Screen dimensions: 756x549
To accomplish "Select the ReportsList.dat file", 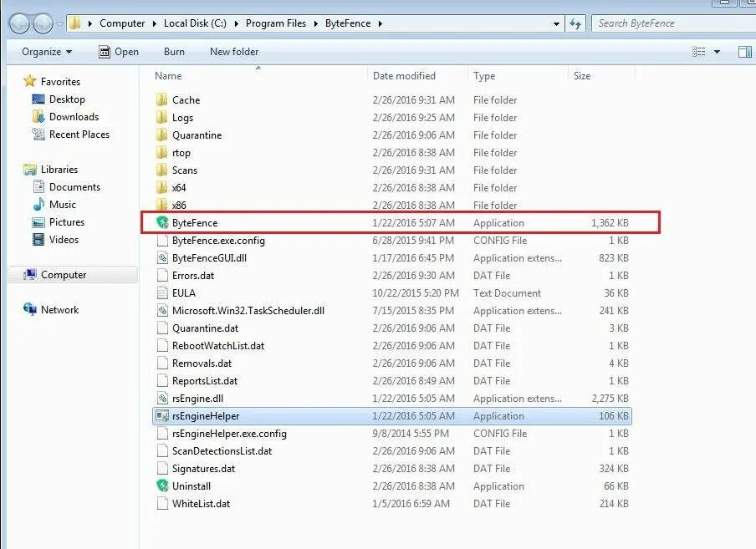I will click(x=392, y=380).
